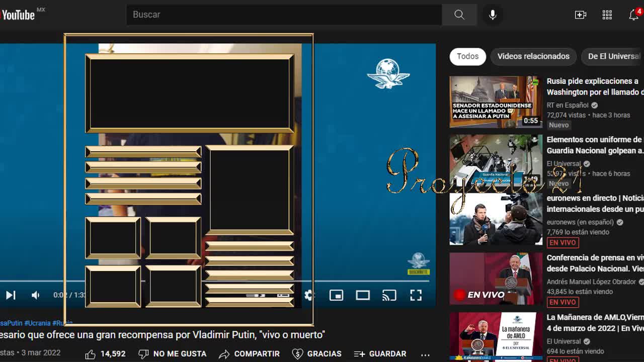Open Rusia pide explicaciones a Washington title
The height and width of the screenshot is (362, 644).
595,86
